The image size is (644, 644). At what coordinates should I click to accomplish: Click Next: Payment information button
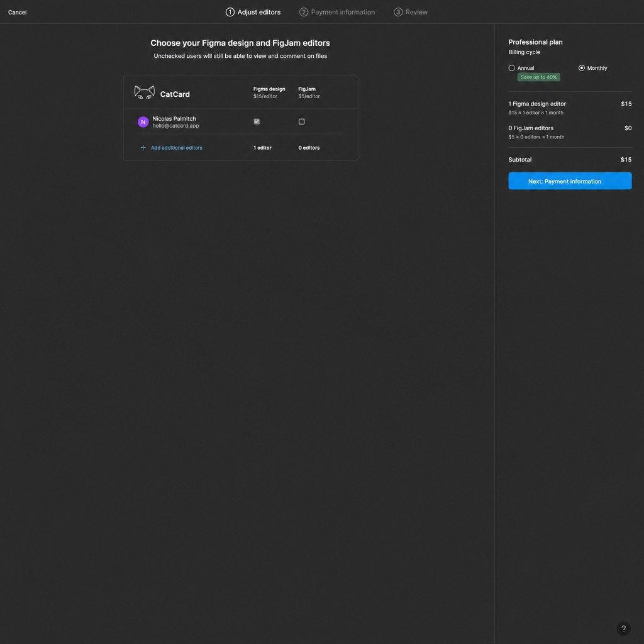click(570, 181)
